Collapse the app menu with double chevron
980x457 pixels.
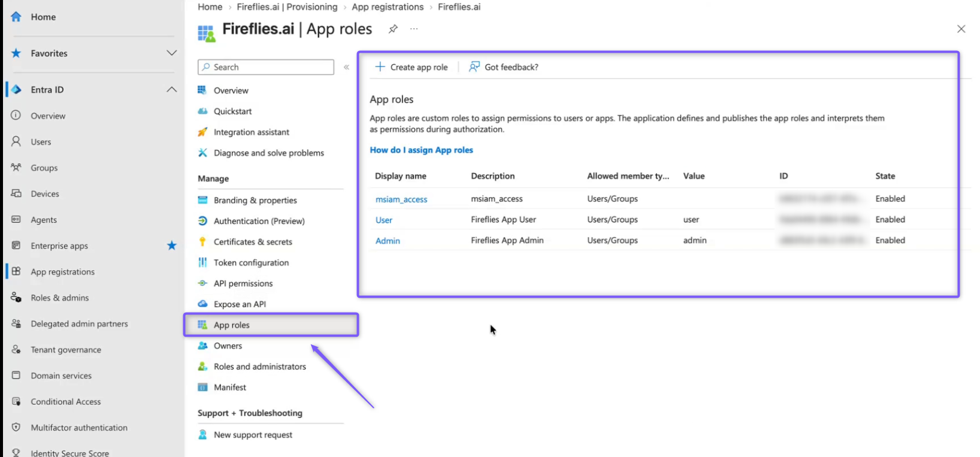[346, 67]
